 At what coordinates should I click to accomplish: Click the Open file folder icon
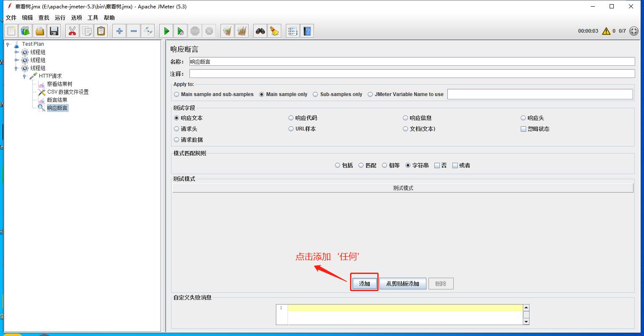[x=40, y=31]
